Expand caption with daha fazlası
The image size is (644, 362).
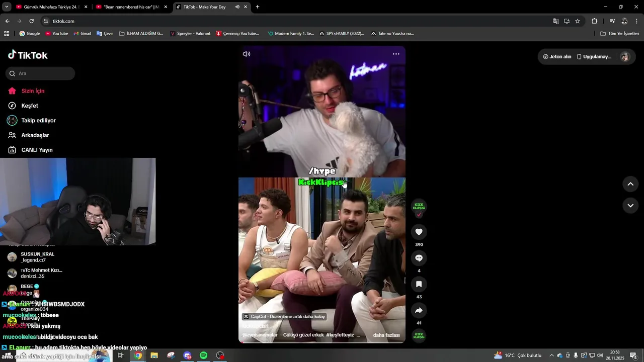point(386,335)
